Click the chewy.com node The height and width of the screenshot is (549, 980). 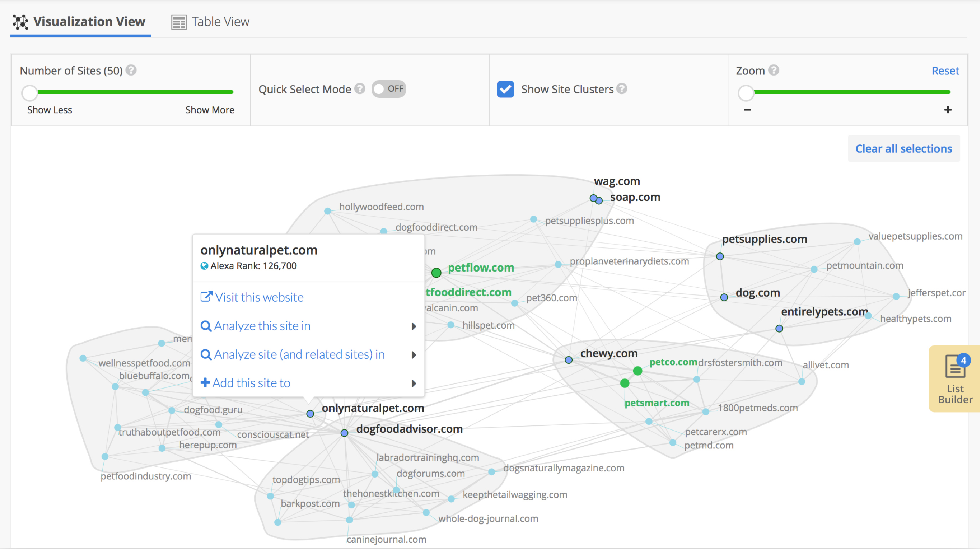pyautogui.click(x=569, y=360)
